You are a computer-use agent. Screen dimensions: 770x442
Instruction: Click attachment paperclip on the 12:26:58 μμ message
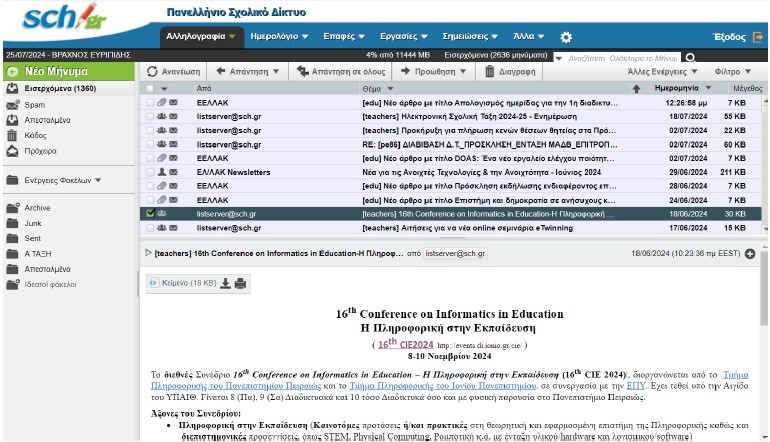pyautogui.click(x=162, y=103)
